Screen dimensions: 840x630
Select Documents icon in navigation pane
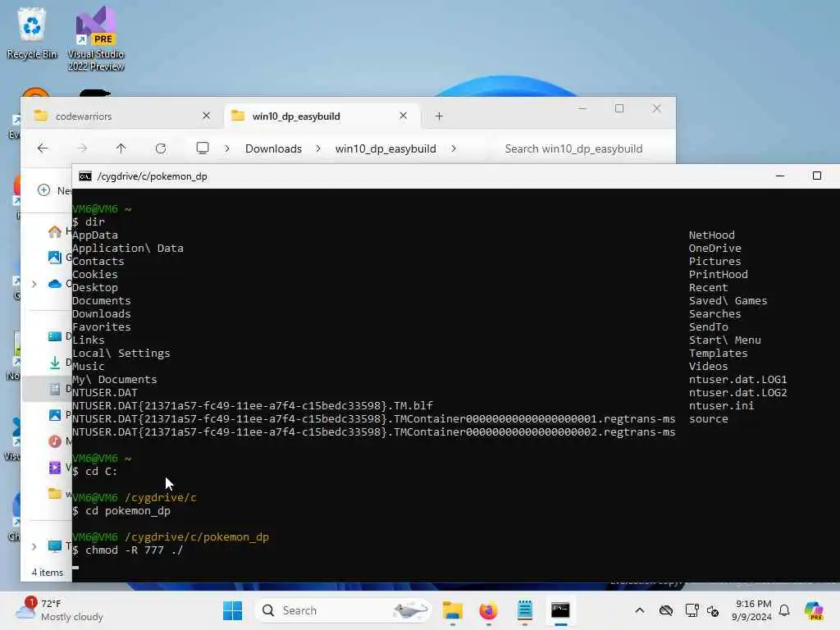(55, 389)
